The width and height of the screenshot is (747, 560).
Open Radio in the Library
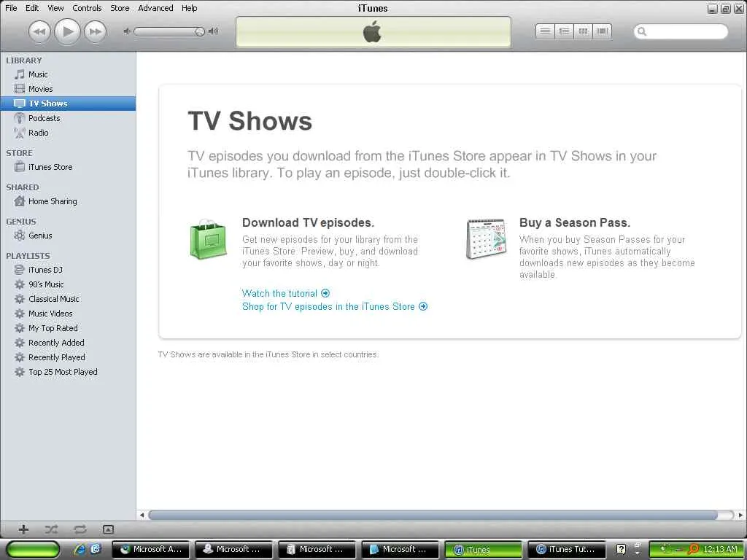pos(68,133)
